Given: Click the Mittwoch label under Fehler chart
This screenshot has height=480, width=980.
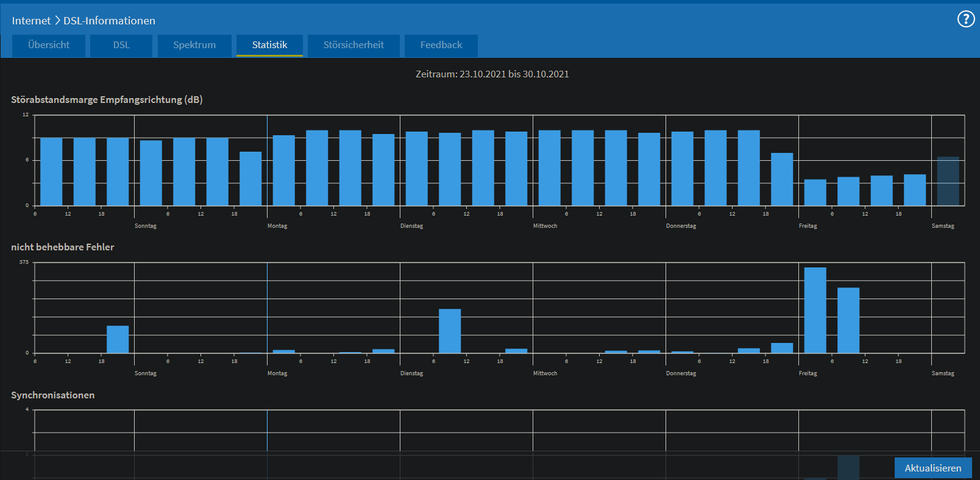Looking at the screenshot, I should pyautogui.click(x=545, y=373).
